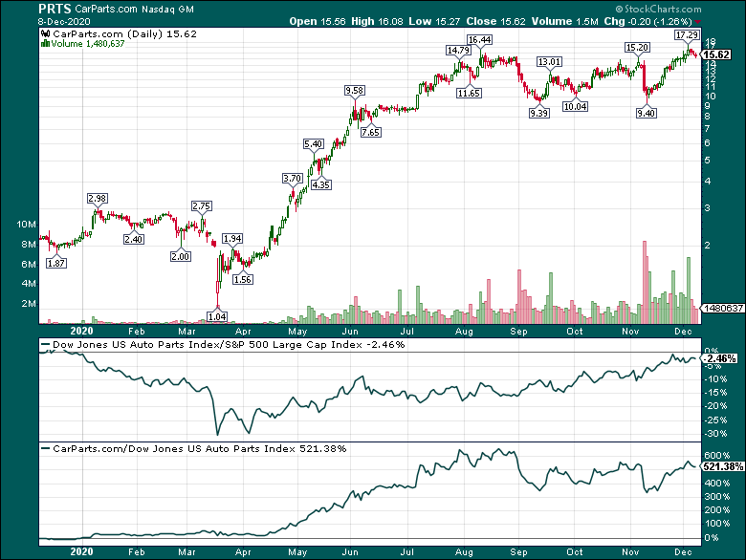The image size is (746, 560).
Task: Click the 16.44 August peak label
Action: (479, 40)
